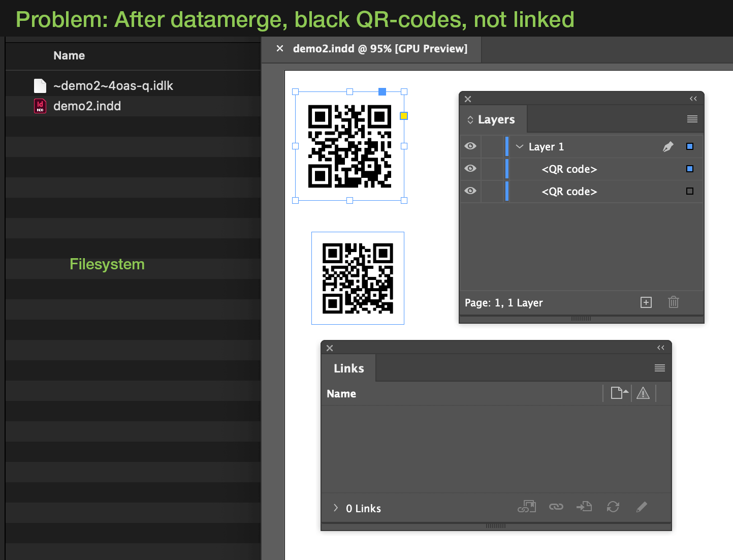Select second <QR code> row in Layers
733x560 pixels.
(582, 191)
